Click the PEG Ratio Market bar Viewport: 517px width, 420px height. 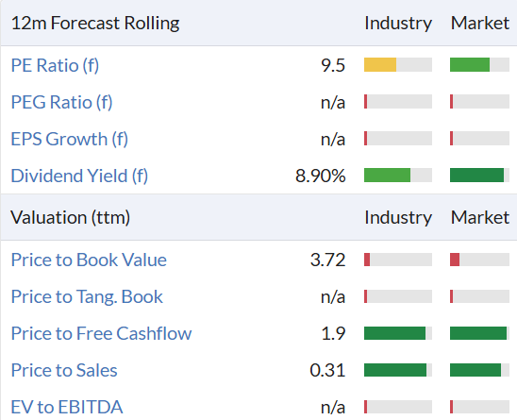coord(480,102)
